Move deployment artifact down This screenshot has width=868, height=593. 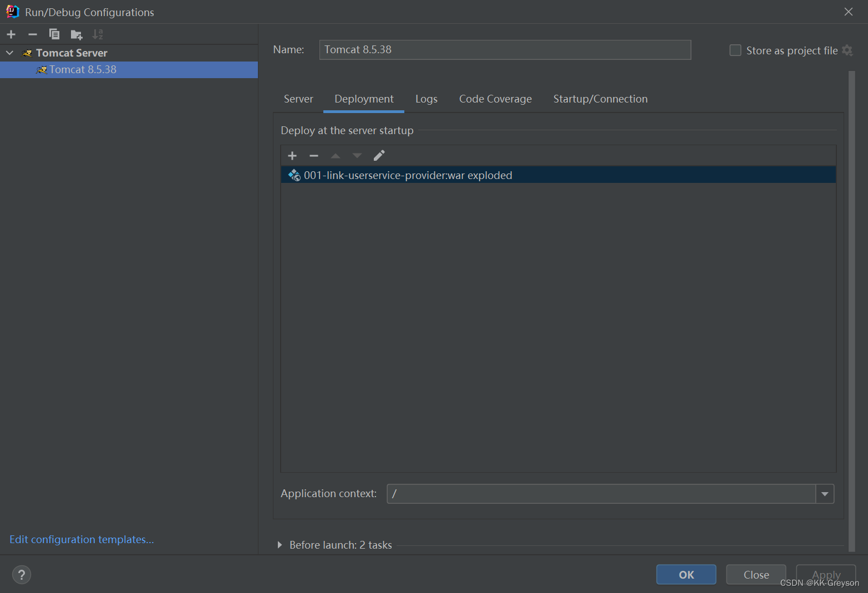(x=357, y=156)
